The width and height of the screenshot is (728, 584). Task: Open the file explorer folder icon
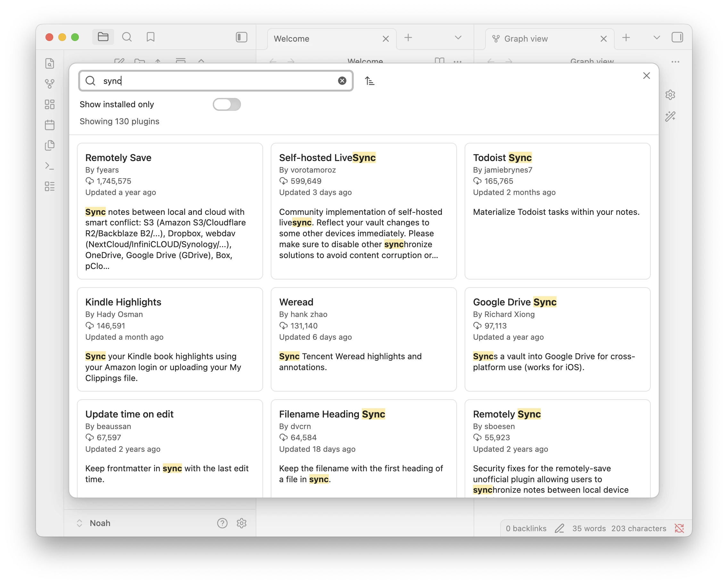103,37
